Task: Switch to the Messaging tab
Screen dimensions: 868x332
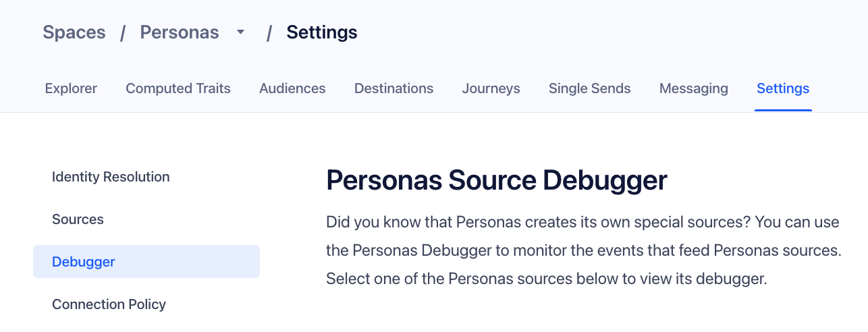Action: (693, 88)
